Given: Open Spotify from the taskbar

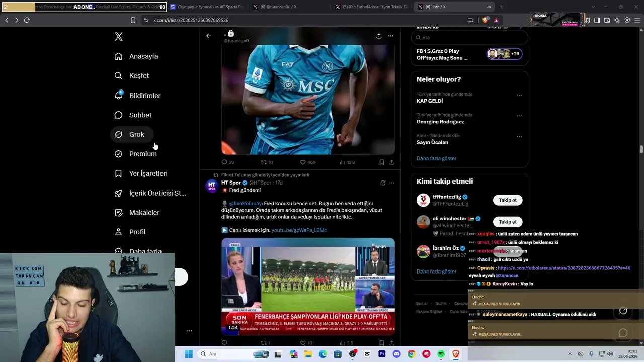Looking at the screenshot, I should (x=441, y=354).
